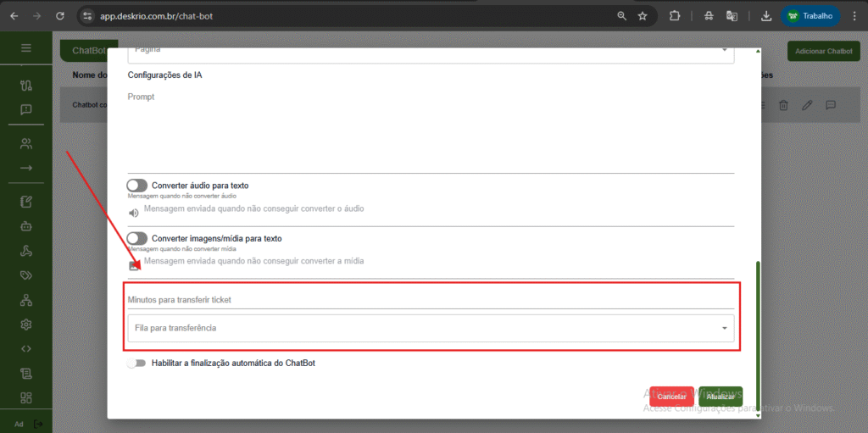Expand the Fila para transferência dropdown

724,328
